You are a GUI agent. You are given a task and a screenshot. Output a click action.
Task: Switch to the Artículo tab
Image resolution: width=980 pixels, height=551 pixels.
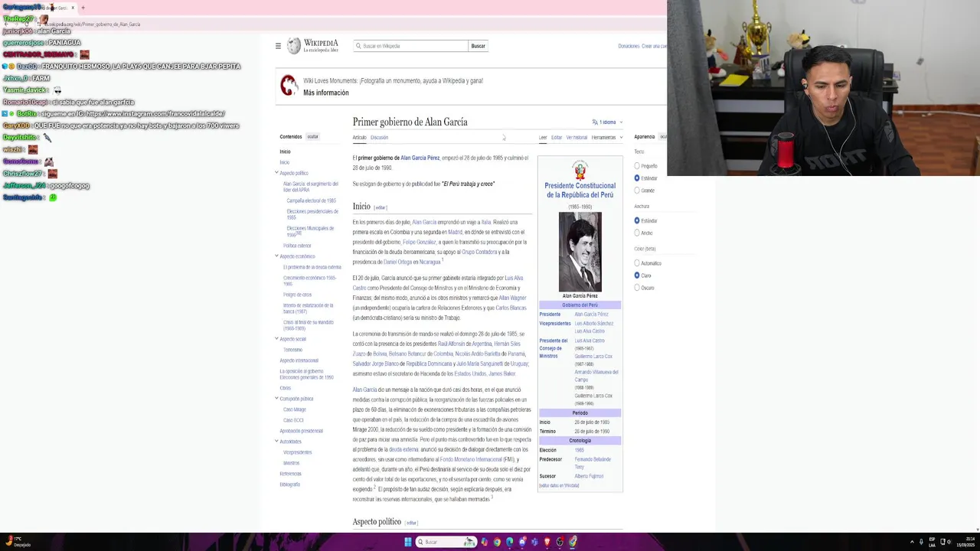point(359,138)
